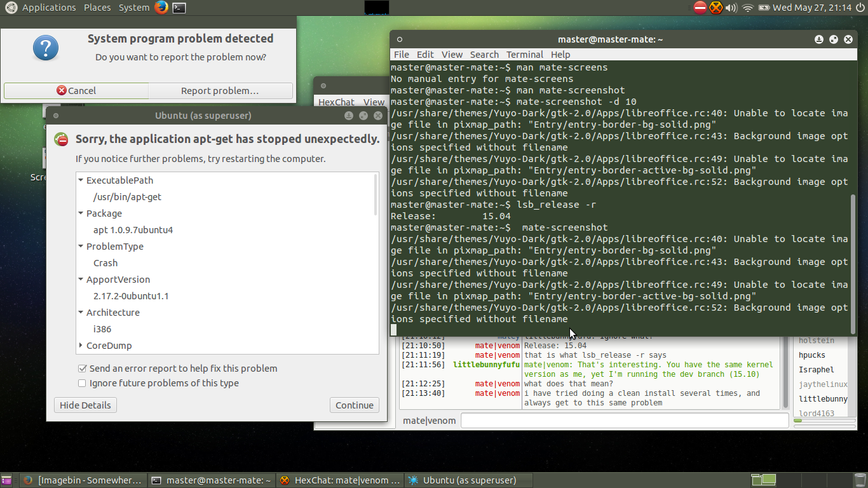Click Continue in the crash dialog
Screen dimensions: 868x488
355,405
